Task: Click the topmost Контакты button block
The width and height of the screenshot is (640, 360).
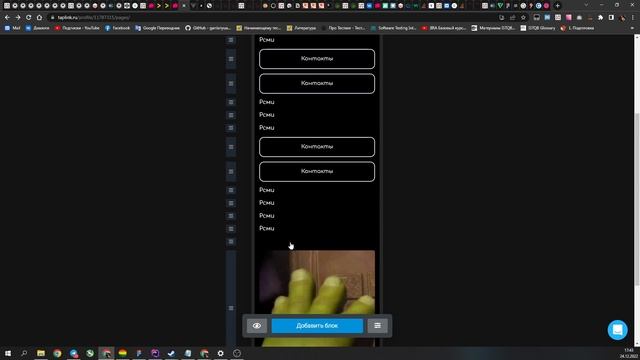Action: click(317, 59)
